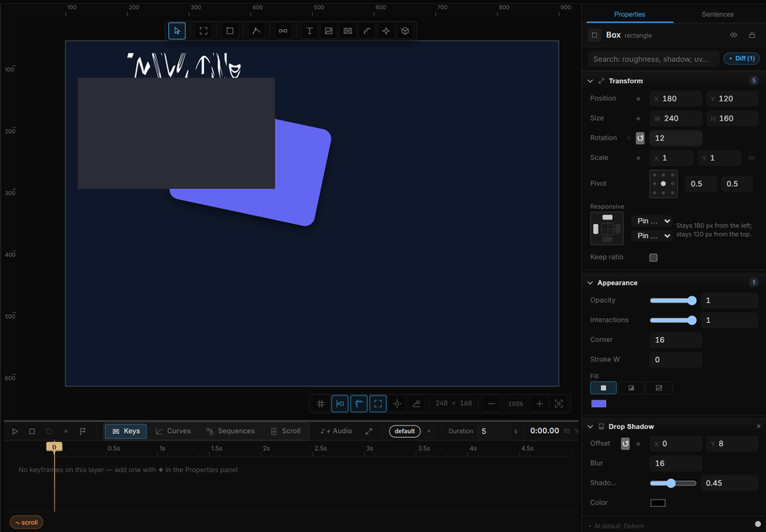Click the pivot grid center point
The width and height of the screenshot is (766, 532).
[663, 184]
